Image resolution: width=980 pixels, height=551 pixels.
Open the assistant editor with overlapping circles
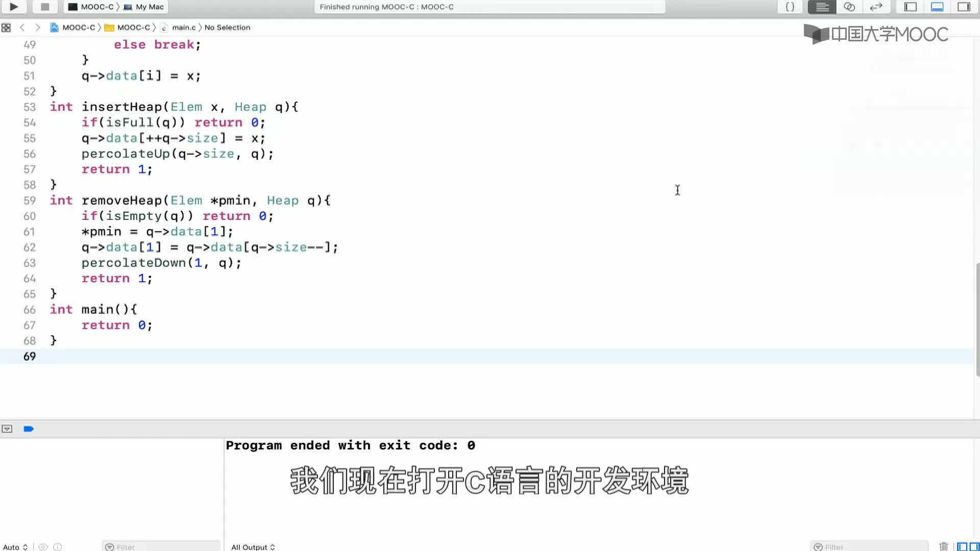pos(849,7)
